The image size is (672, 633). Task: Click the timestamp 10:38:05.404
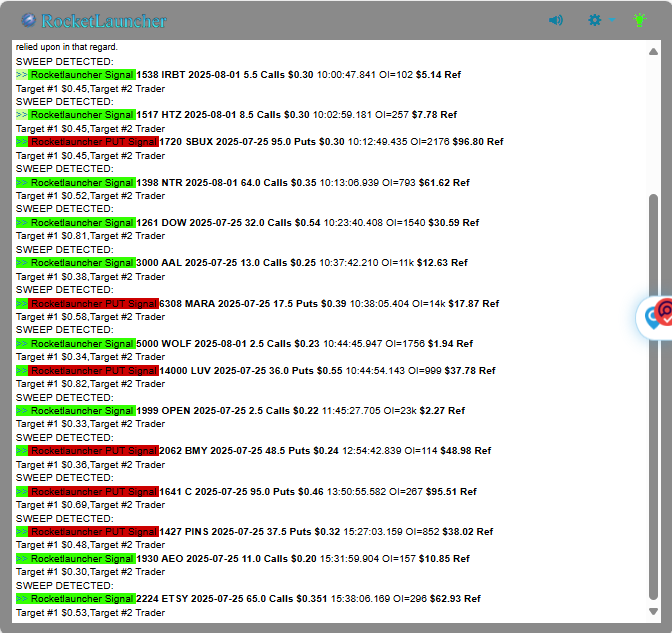[379, 304]
